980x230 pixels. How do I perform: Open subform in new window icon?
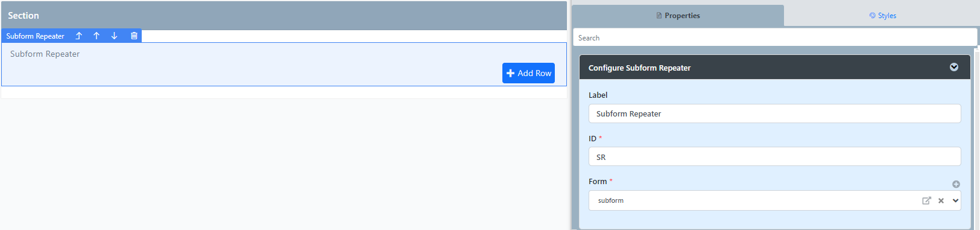point(926,200)
